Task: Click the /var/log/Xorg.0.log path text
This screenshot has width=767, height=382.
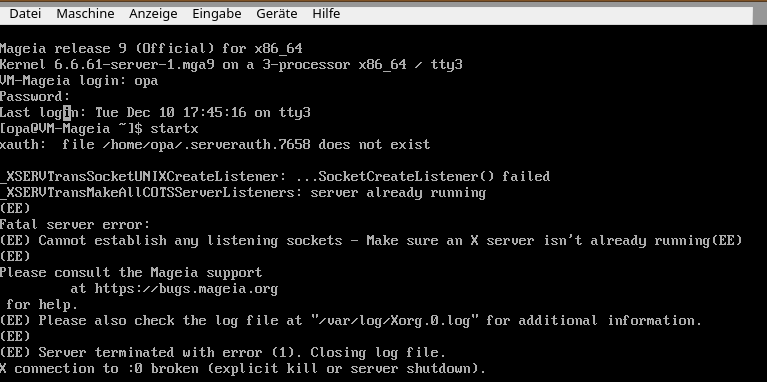Action: tap(398, 321)
